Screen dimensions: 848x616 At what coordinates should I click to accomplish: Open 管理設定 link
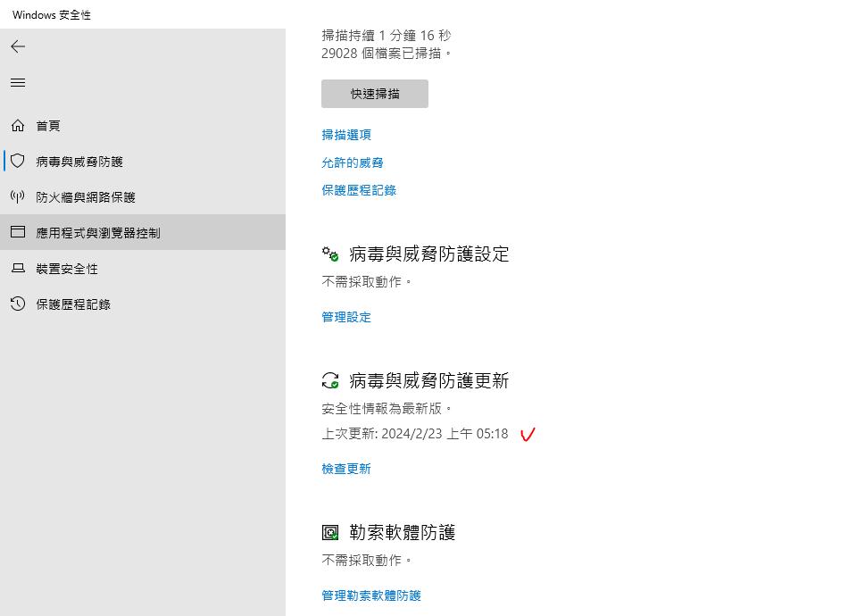(x=346, y=317)
